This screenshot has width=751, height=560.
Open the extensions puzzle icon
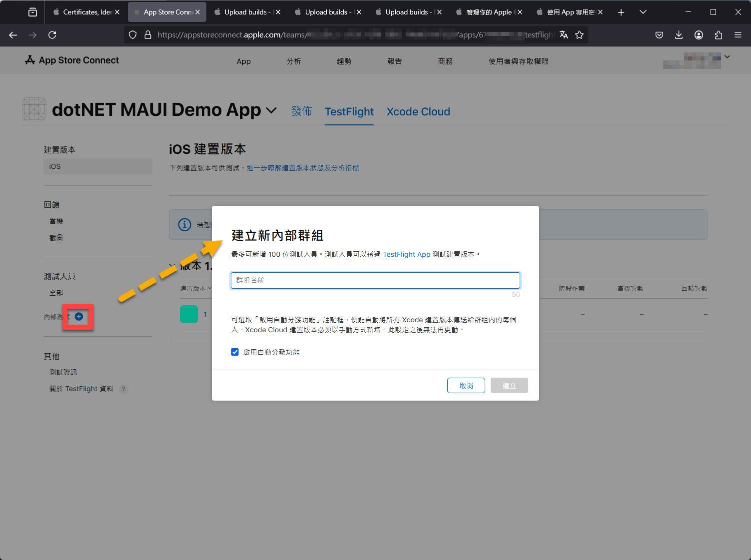(x=719, y=34)
